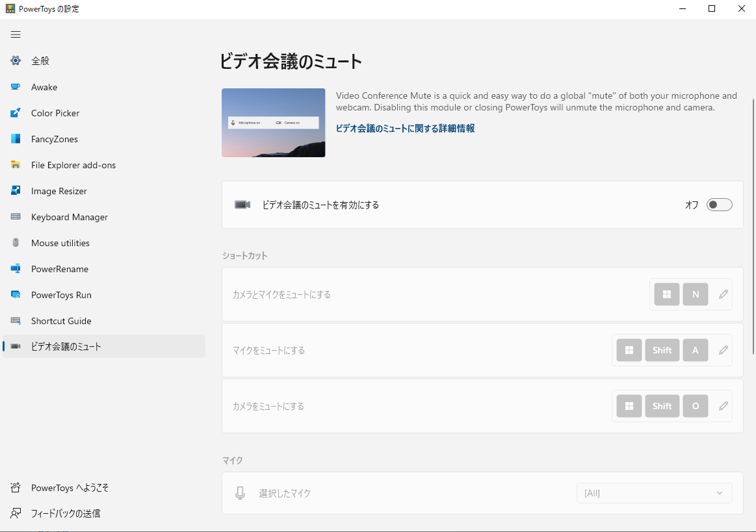The width and height of the screenshot is (756, 532).
Task: Minimize the PowerToys settings window
Action: [683, 8]
